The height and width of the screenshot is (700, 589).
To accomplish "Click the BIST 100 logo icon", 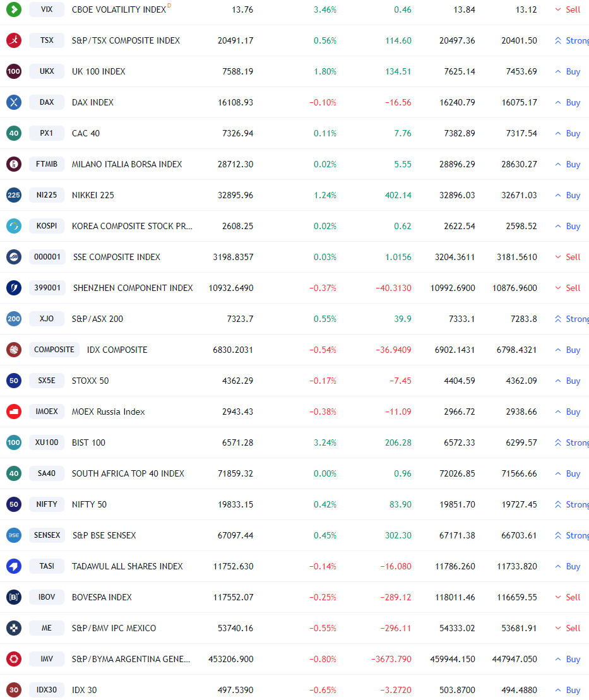I will [x=14, y=442].
